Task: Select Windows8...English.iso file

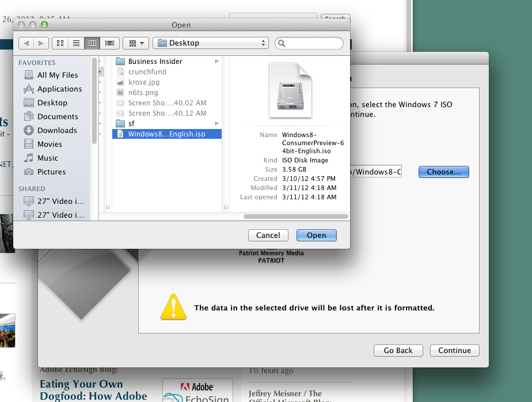Action: click(x=166, y=134)
